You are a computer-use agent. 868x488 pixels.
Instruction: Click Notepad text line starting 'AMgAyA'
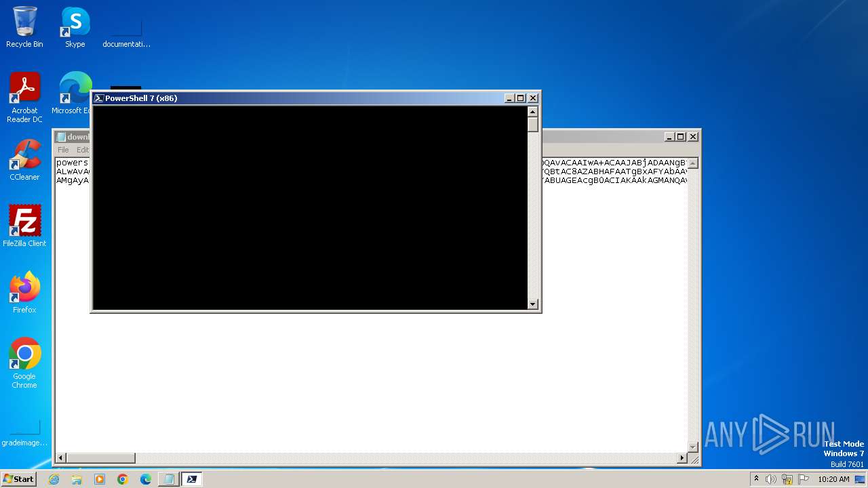(73, 180)
